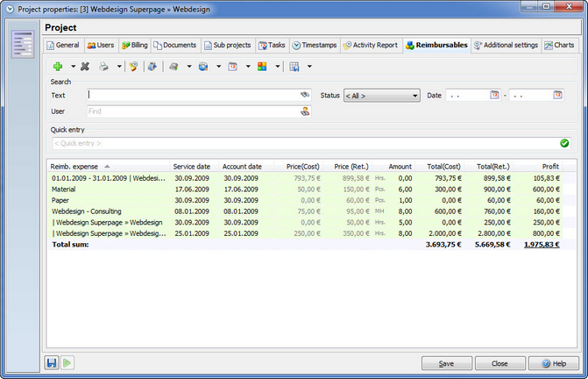Click the globe search icon in the toolbar
Viewport: 588px width, 379px height.
coord(203,67)
